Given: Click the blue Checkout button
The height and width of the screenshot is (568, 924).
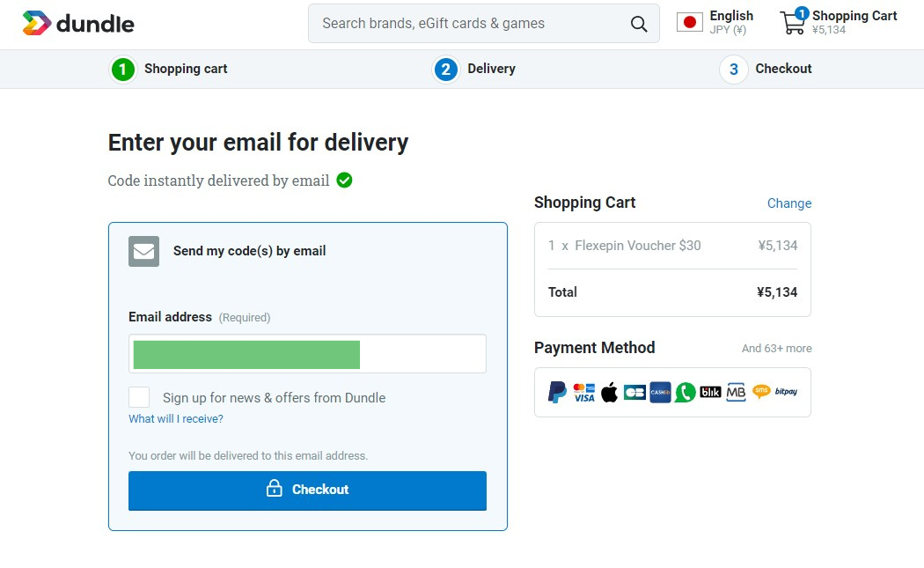Looking at the screenshot, I should [x=308, y=491].
